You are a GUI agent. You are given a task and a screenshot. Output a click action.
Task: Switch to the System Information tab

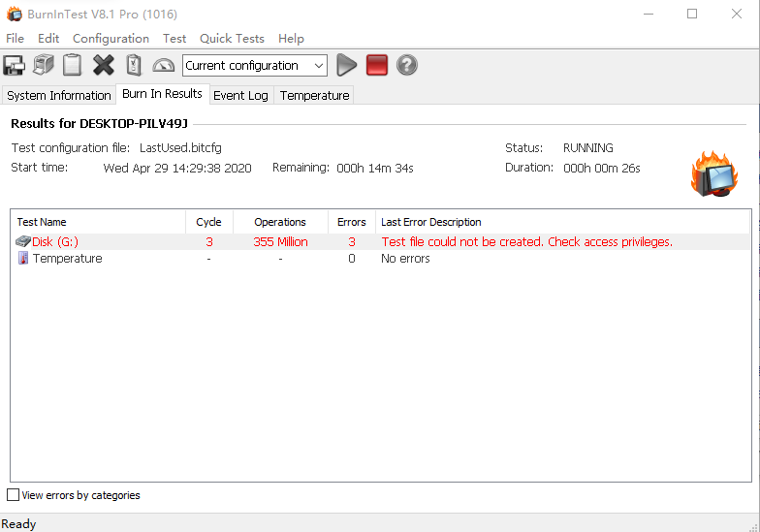pos(59,95)
